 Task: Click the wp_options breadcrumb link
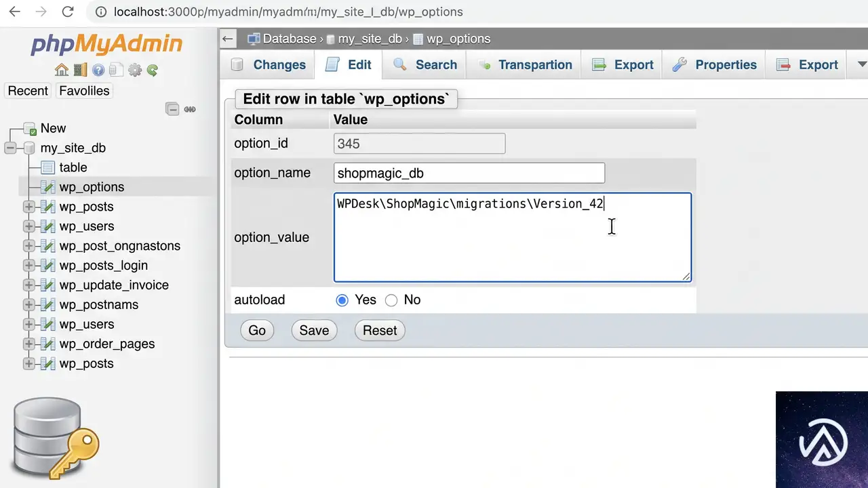(x=458, y=39)
